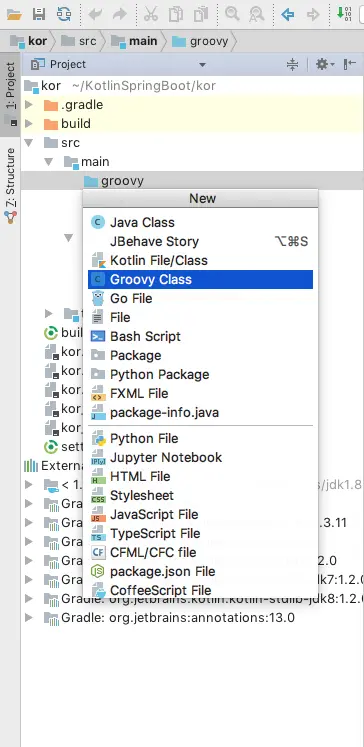Collapse the src folder
Image resolution: width=364 pixels, height=747 pixels.
pyautogui.click(x=29, y=142)
